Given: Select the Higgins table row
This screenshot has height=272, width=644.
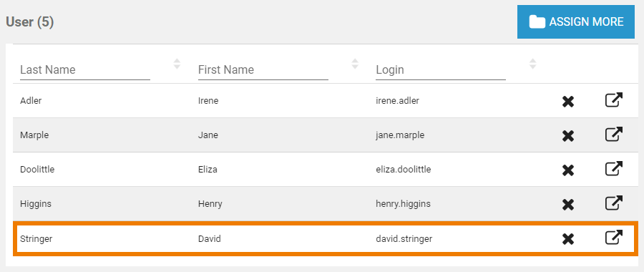Looking at the screenshot, I should [x=326, y=204].
